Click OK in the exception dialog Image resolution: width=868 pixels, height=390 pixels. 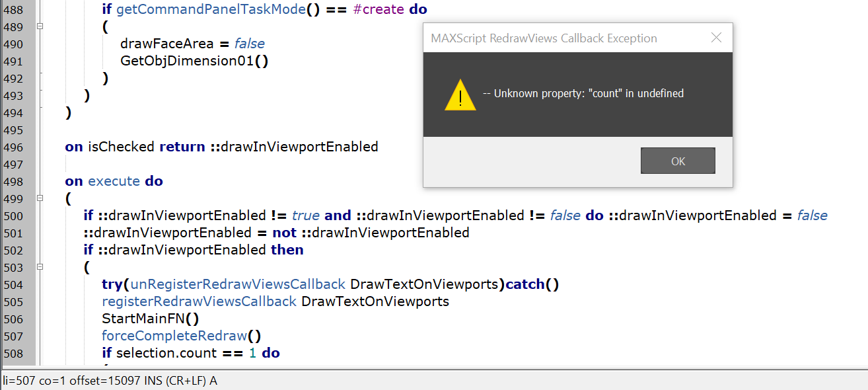coord(678,161)
